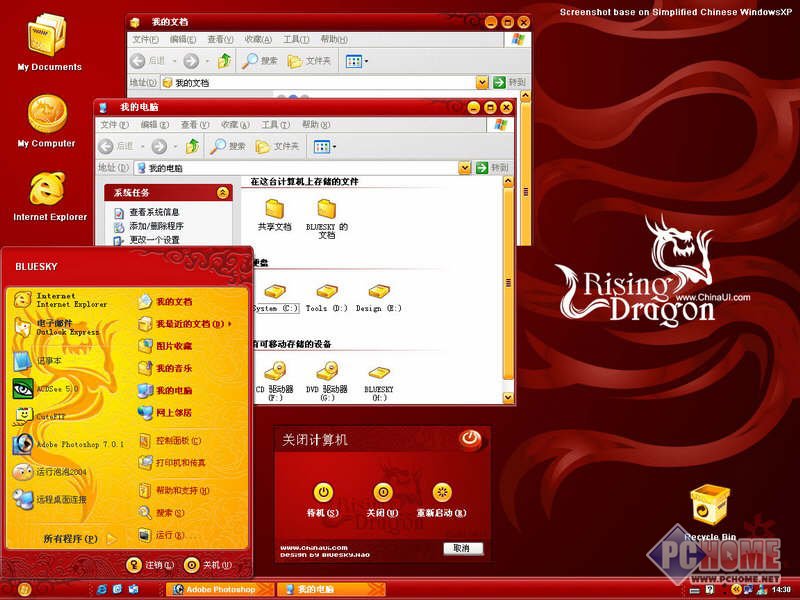Open 文件(F) menu in 我的电脑 window

(114, 125)
